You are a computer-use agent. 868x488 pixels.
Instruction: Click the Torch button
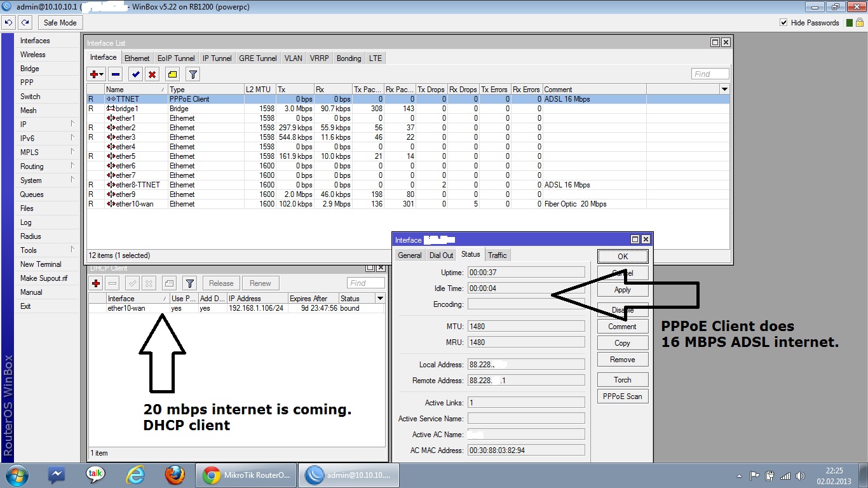coord(623,380)
